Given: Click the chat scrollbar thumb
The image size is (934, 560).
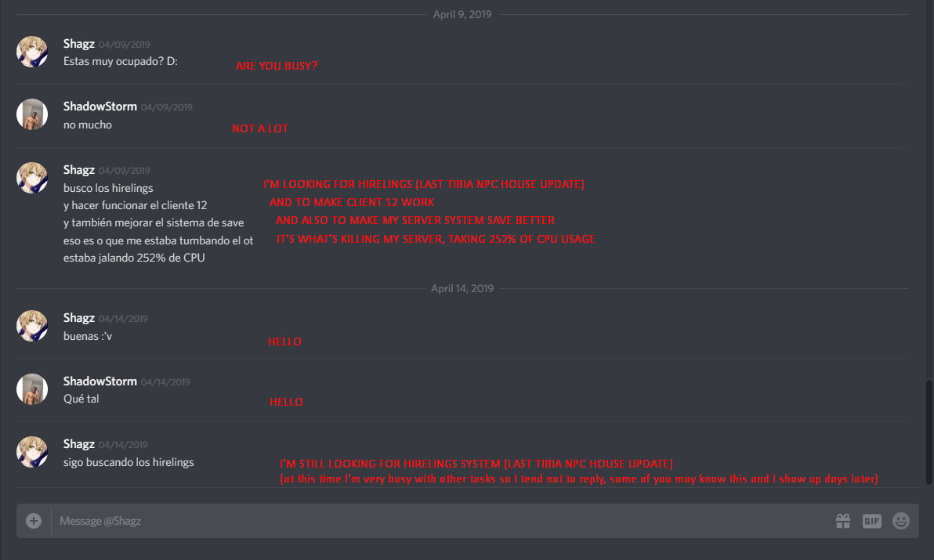Looking at the screenshot, I should (x=929, y=432).
